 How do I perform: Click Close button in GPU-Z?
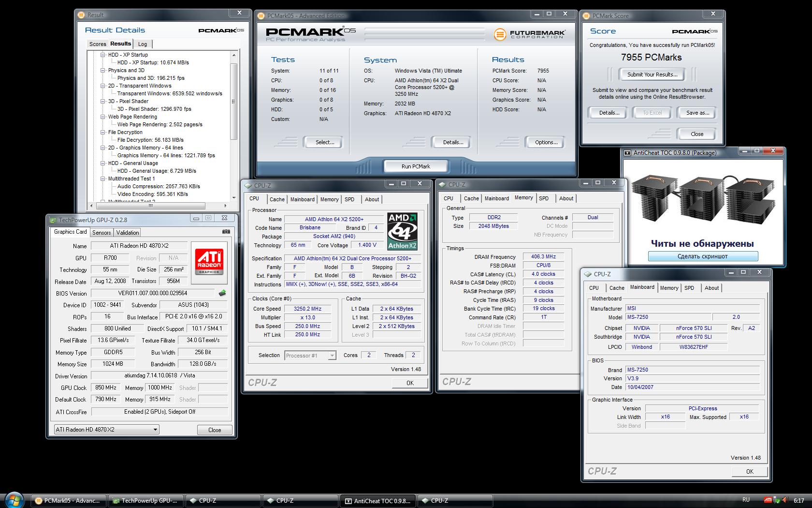(x=215, y=430)
